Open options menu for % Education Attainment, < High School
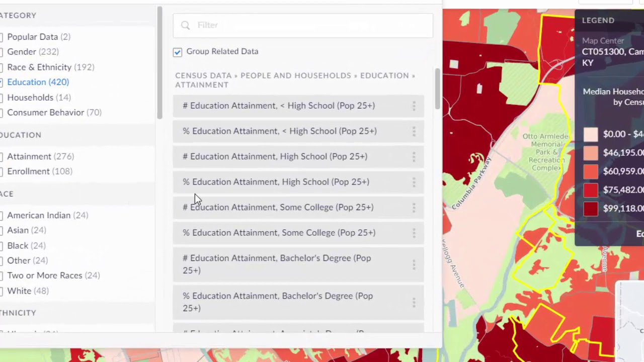Viewport: 644px width, 362px height. 414,131
